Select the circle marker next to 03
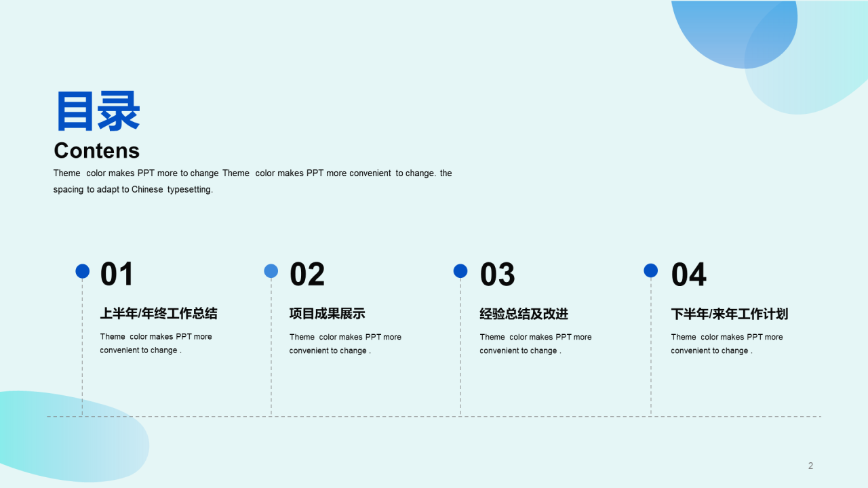Screen dimensions: 868x488 coord(460,271)
